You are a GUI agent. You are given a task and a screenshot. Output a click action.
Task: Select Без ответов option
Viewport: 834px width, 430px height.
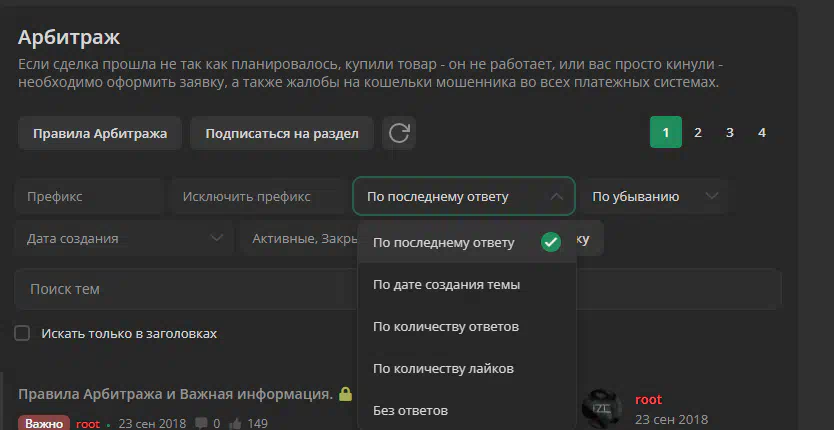(x=467, y=411)
